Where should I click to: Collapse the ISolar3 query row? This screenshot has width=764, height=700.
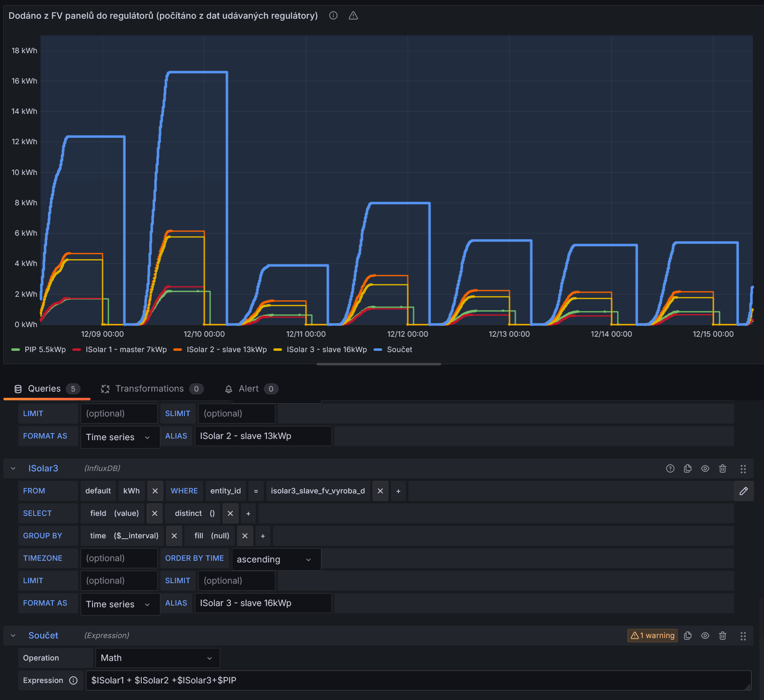[x=13, y=468]
